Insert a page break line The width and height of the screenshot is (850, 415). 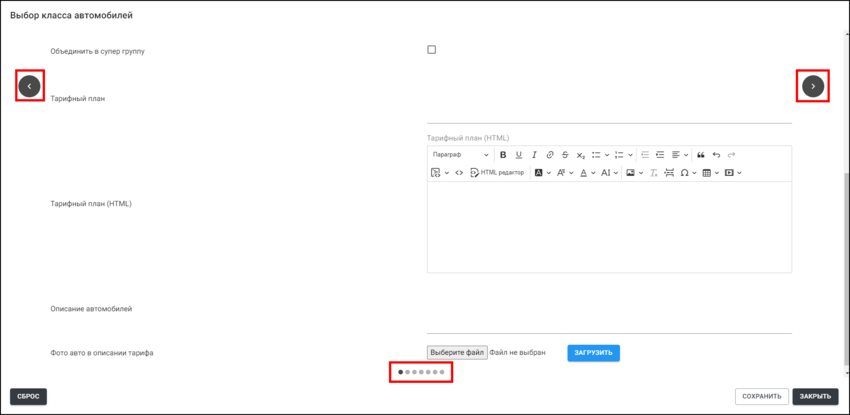(669, 173)
